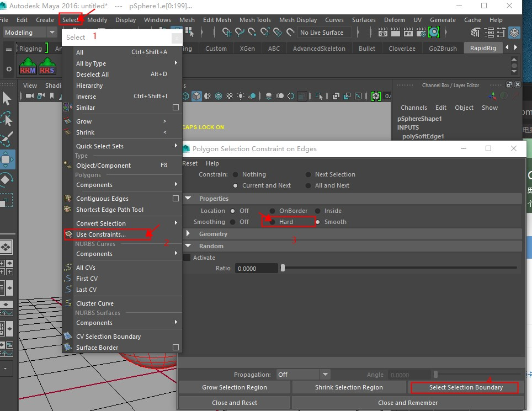This screenshot has width=532, height=411.
Task: Open constraint dialog Reset menu
Action: (x=190, y=163)
